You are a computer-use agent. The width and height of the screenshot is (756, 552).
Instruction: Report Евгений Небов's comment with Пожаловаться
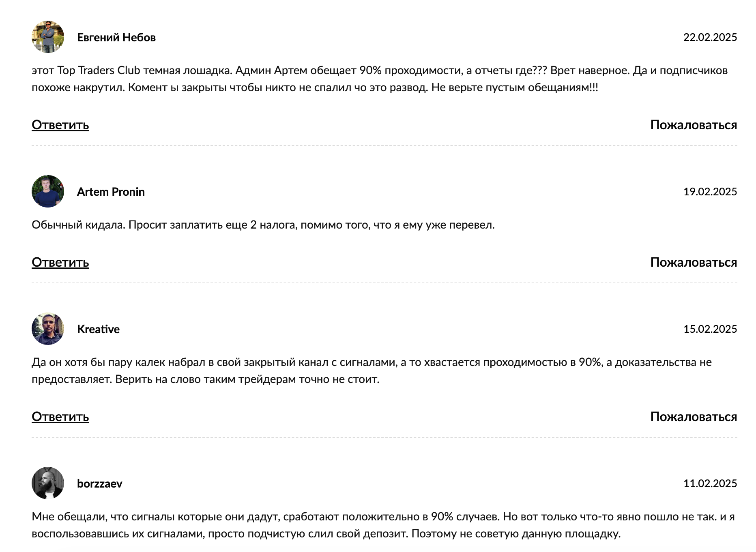pos(694,125)
